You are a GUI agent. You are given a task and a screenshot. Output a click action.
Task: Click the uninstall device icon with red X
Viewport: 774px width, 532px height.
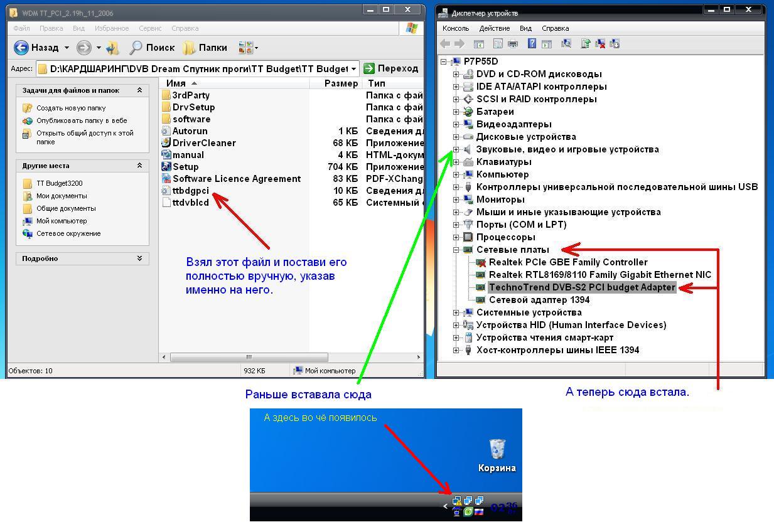(600, 43)
